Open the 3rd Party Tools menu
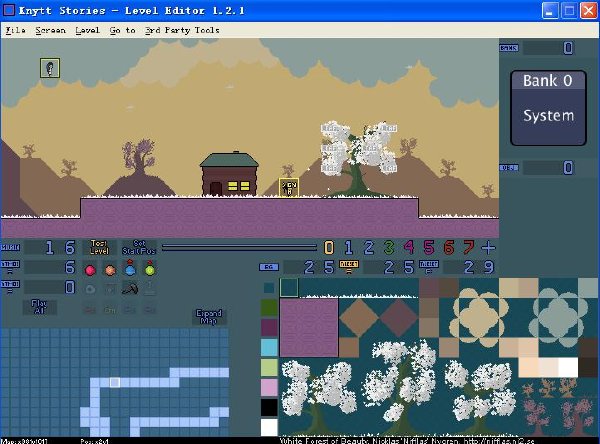The image size is (600, 444). pyautogui.click(x=182, y=30)
